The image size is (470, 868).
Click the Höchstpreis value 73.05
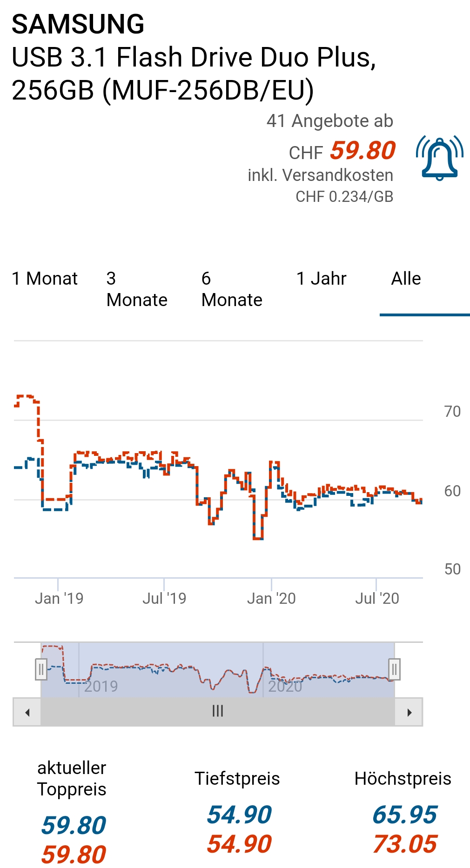pos(405,844)
